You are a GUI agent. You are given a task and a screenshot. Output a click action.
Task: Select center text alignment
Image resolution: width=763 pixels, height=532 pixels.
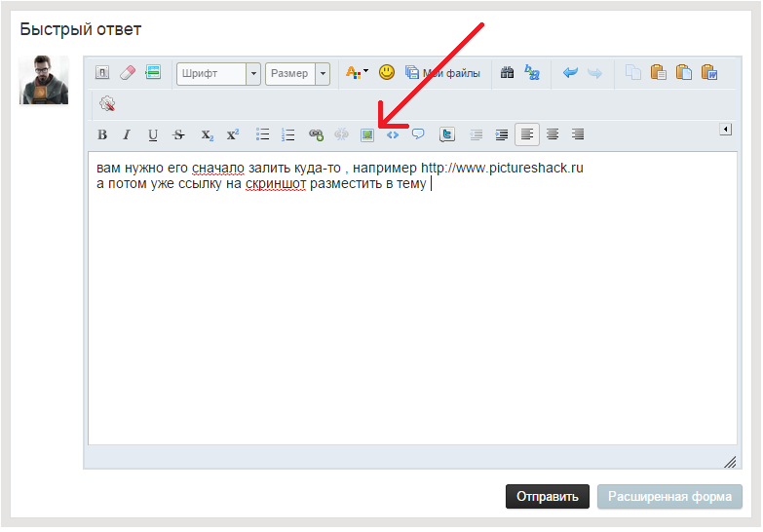[x=553, y=134]
